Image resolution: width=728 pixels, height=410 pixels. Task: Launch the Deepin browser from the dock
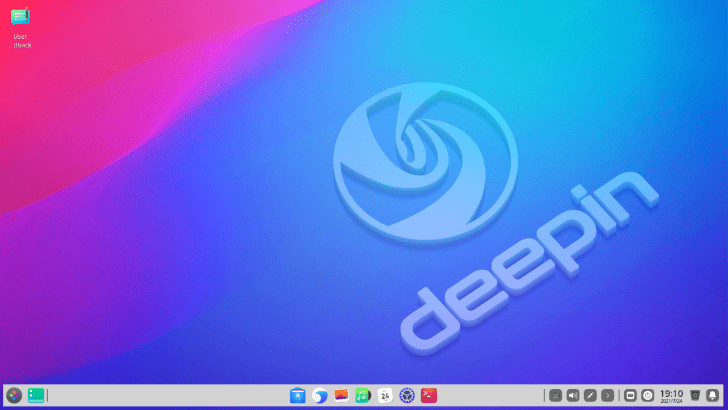click(319, 396)
